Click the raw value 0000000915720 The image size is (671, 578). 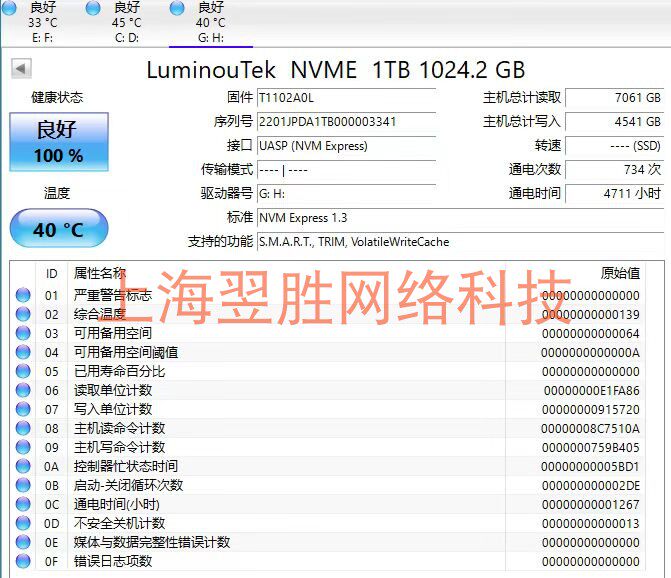(591, 409)
